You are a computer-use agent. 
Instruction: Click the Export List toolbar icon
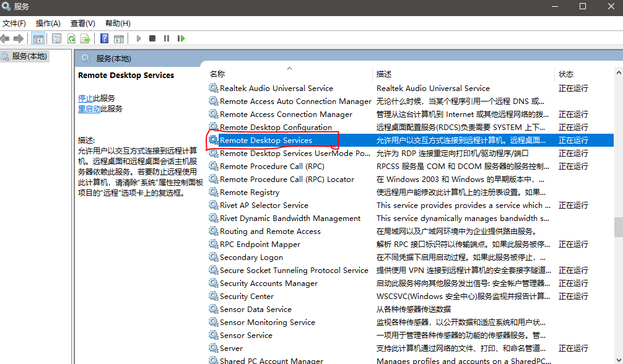85,38
